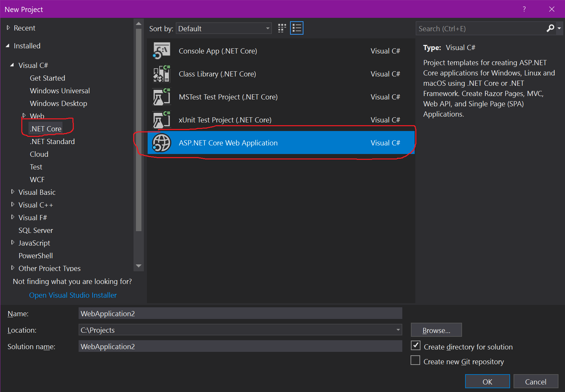Open the Sort by Default dropdown
Image resolution: width=565 pixels, height=392 pixels.
[x=224, y=28]
